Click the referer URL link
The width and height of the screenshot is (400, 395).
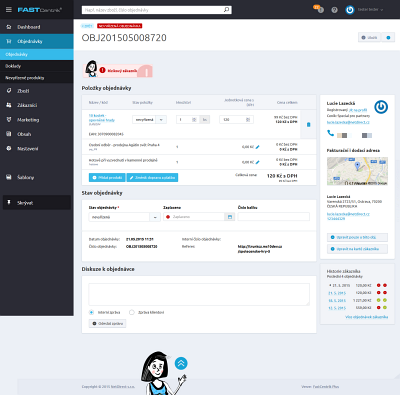260,249
